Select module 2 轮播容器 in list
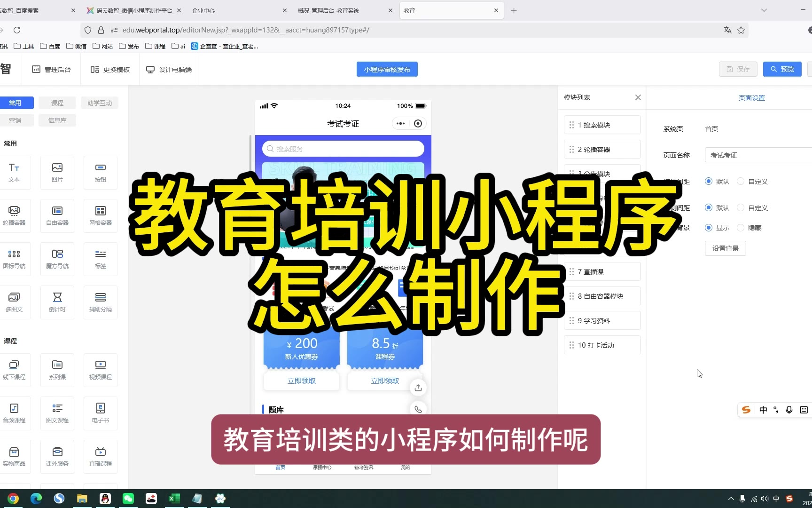This screenshot has height=508, width=812. pos(602,150)
